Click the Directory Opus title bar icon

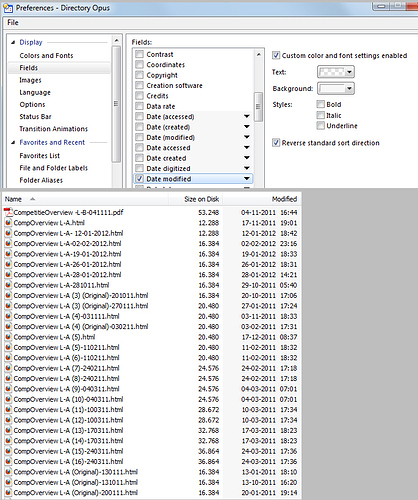pos(8,8)
